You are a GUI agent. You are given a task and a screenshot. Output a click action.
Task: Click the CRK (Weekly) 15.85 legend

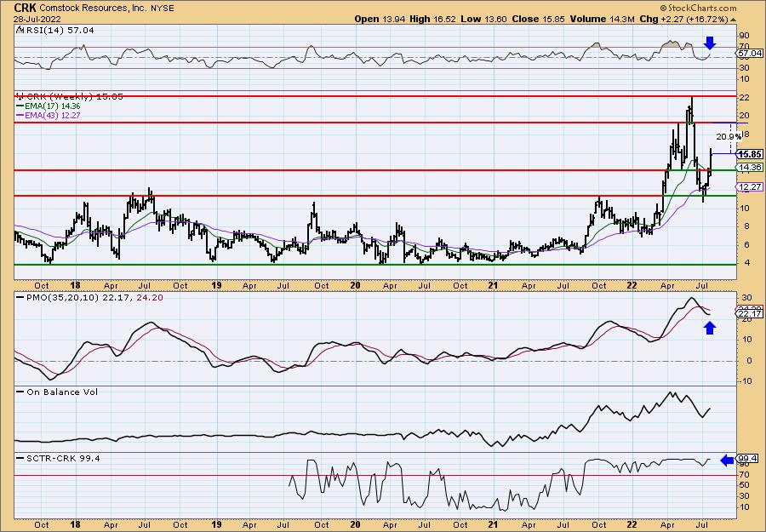click(x=73, y=97)
